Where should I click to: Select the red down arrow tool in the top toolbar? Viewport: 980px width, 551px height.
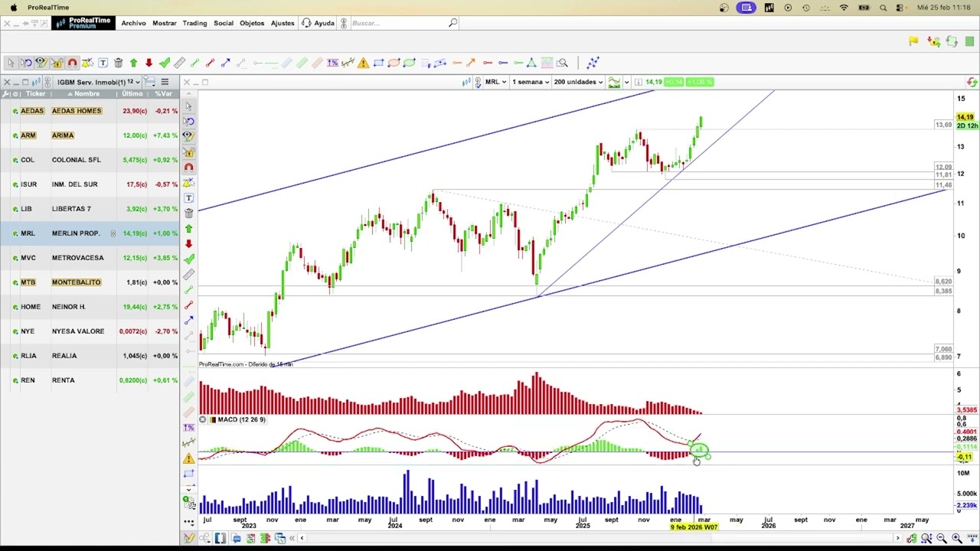point(149,63)
